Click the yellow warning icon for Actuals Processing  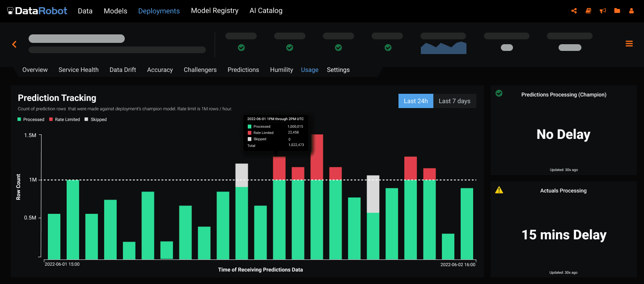pos(499,190)
